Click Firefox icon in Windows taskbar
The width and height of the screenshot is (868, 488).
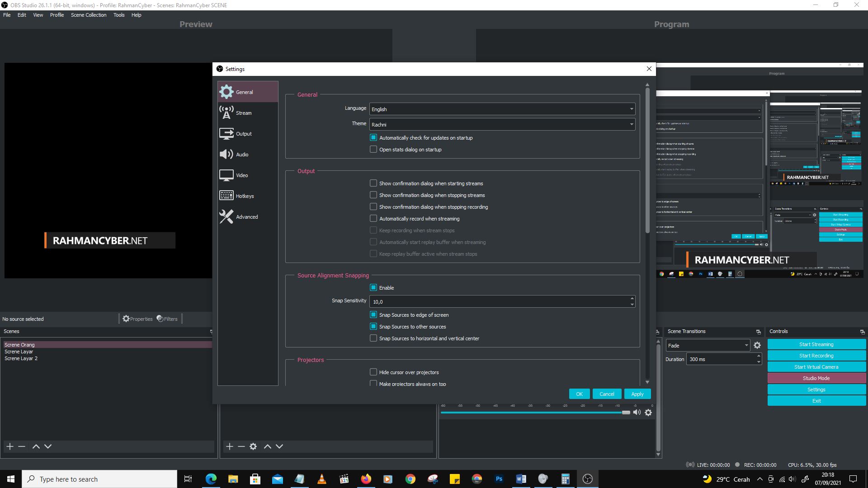click(x=366, y=479)
